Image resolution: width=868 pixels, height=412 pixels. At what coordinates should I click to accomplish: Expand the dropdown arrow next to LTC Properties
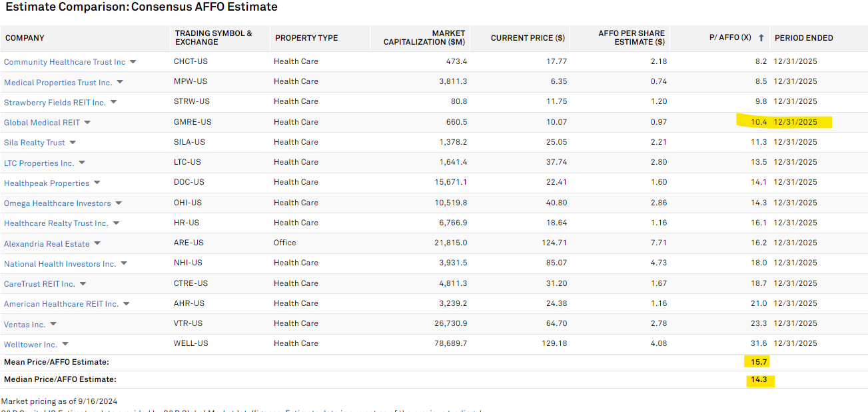(82, 163)
